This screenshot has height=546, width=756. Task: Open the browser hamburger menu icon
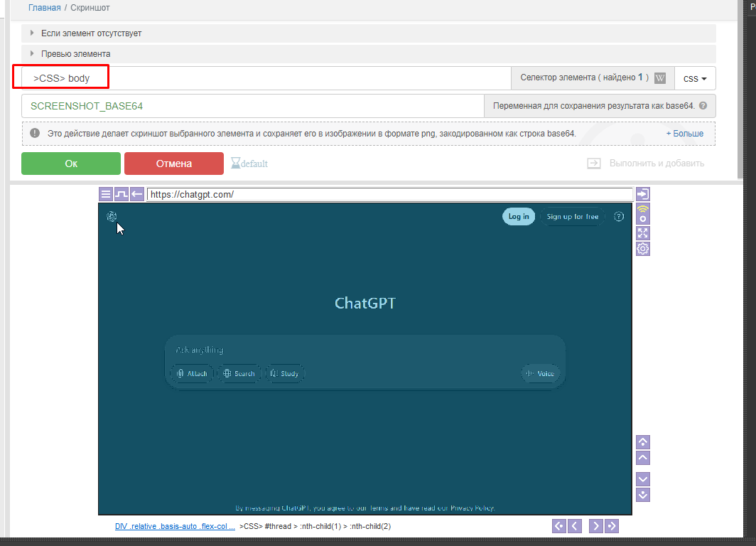pyautogui.click(x=105, y=194)
